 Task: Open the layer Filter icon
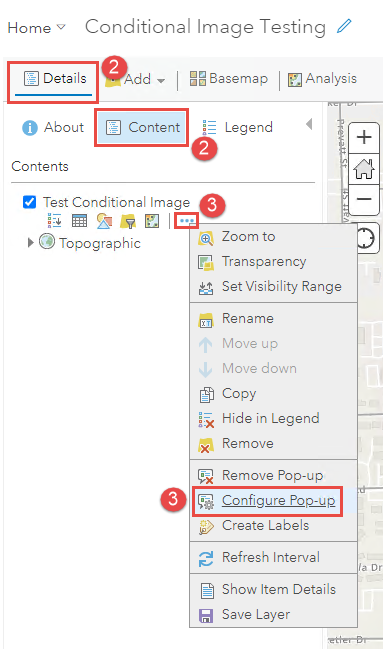128,221
